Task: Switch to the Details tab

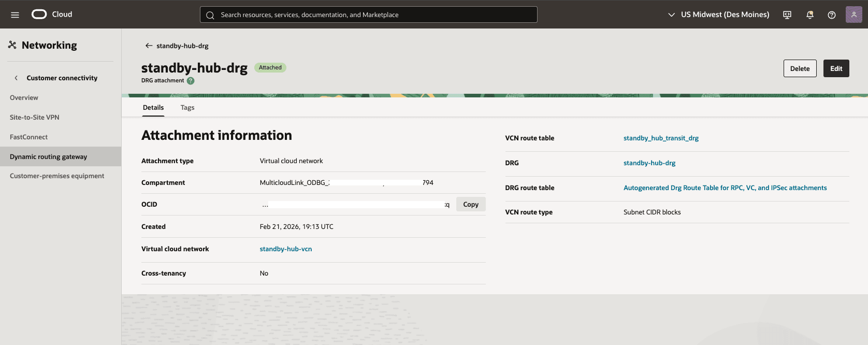Action: click(x=153, y=108)
